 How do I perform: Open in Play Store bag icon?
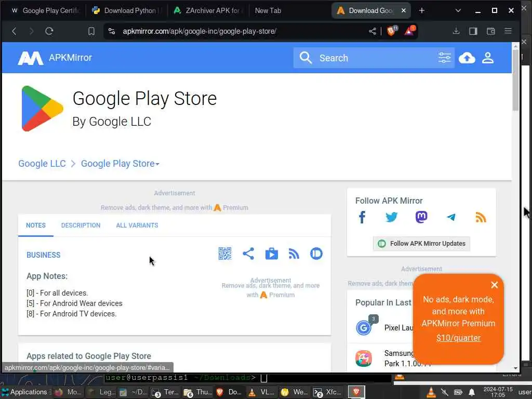tap(271, 254)
